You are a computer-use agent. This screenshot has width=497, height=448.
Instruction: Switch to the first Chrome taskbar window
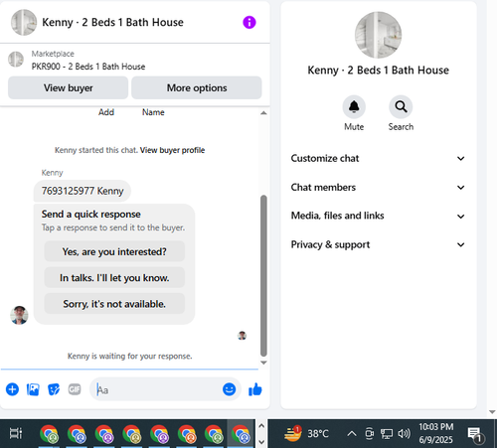point(49,434)
